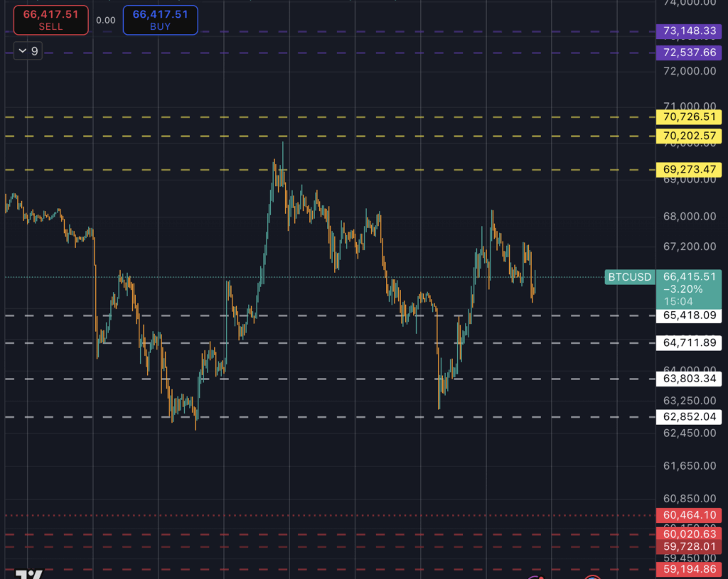Click the 66,415.51 current price label
Screen dimensions: 728x579
(689, 277)
